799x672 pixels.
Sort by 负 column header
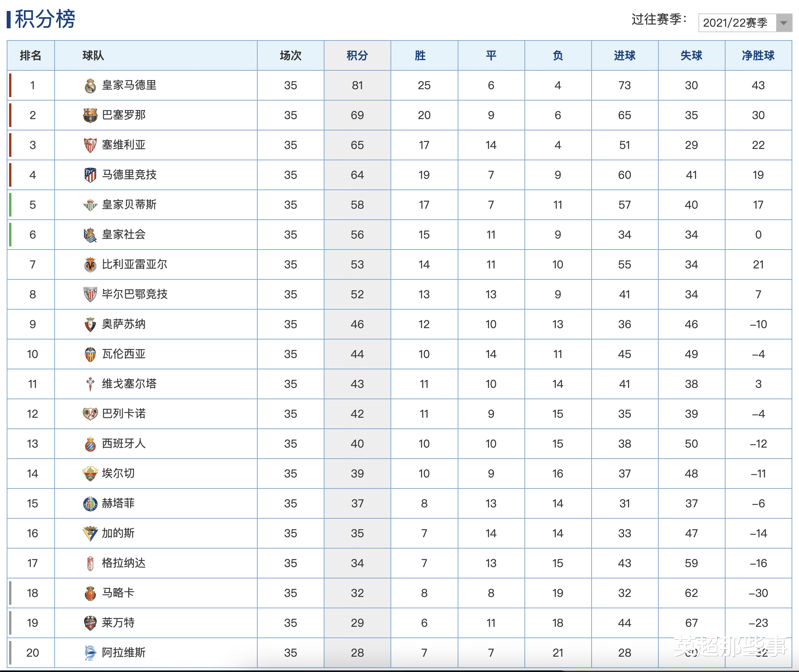click(558, 55)
